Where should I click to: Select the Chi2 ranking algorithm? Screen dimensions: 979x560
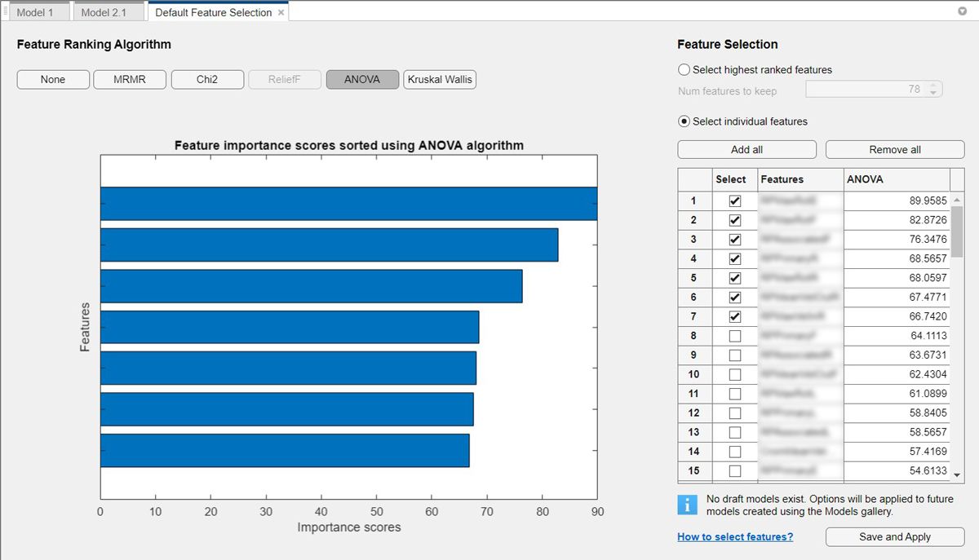point(206,79)
